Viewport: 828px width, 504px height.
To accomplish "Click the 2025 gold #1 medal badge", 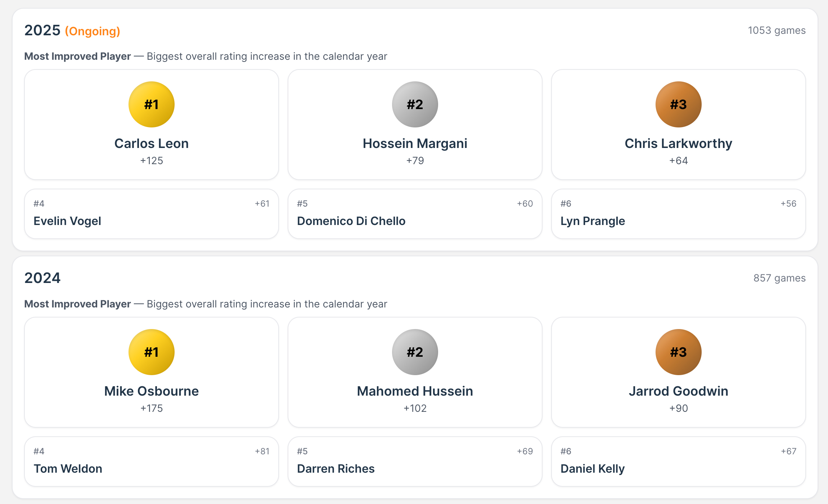I will click(x=152, y=104).
